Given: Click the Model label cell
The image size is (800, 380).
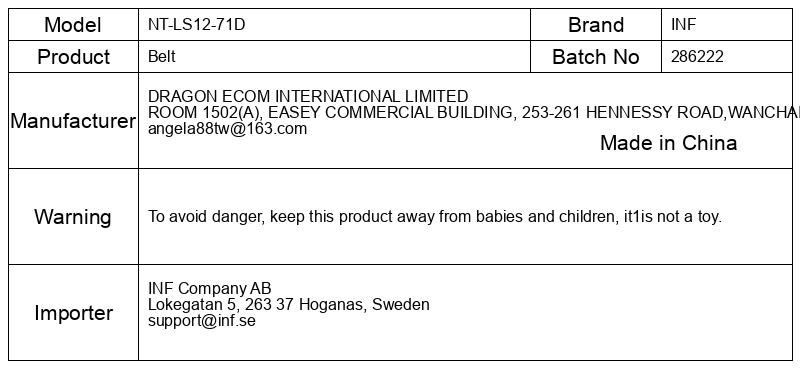Looking at the screenshot, I should tap(73, 24).
